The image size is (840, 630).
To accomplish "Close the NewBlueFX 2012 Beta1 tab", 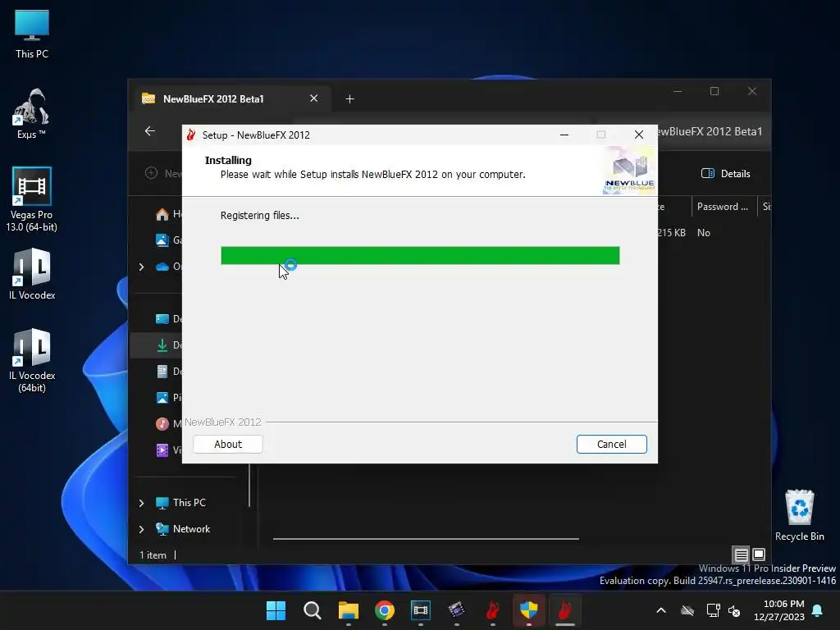I will click(x=314, y=98).
